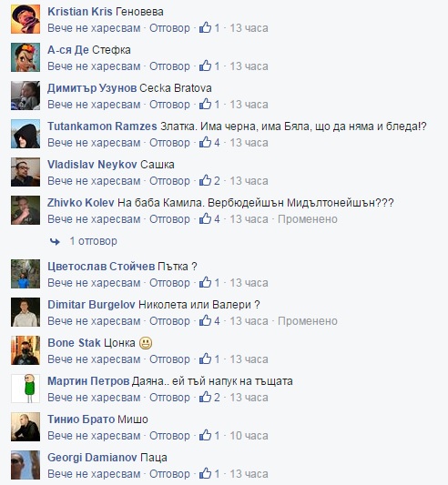Click Kristian Kris's profile picture thumbnail
This screenshot has height=485, width=448.
click(x=25, y=19)
